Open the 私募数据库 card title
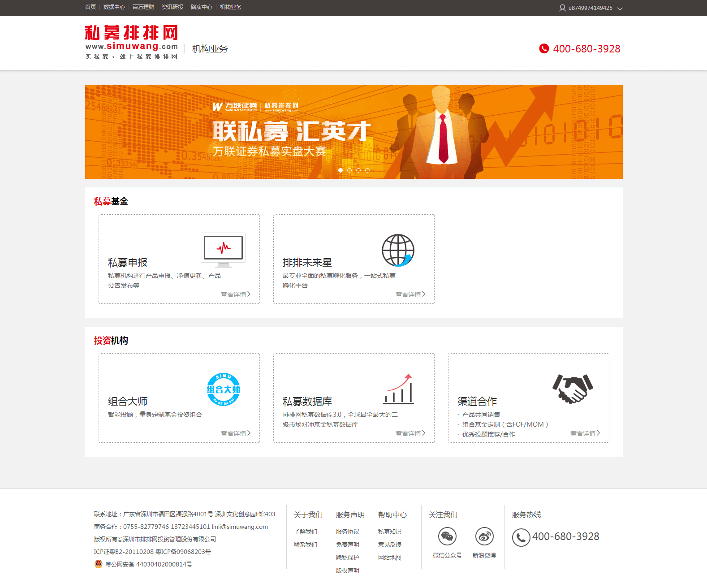Image resolution: width=707 pixels, height=588 pixels. click(307, 402)
